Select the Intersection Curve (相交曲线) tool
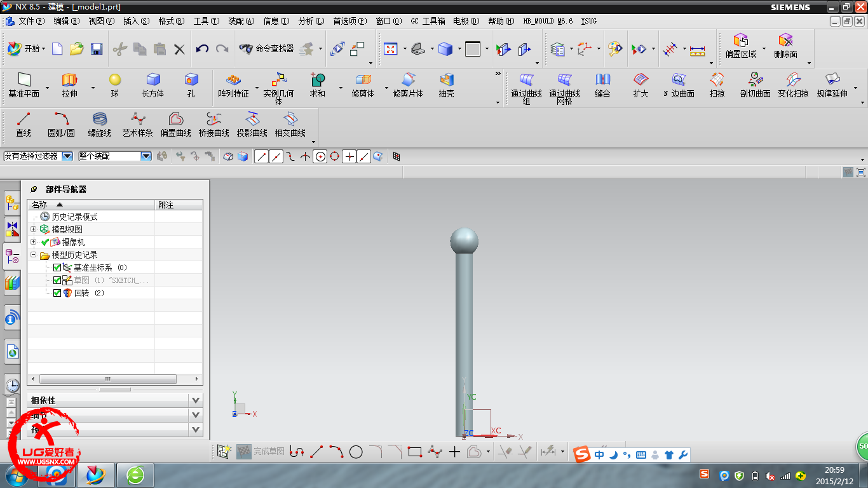 (x=290, y=125)
